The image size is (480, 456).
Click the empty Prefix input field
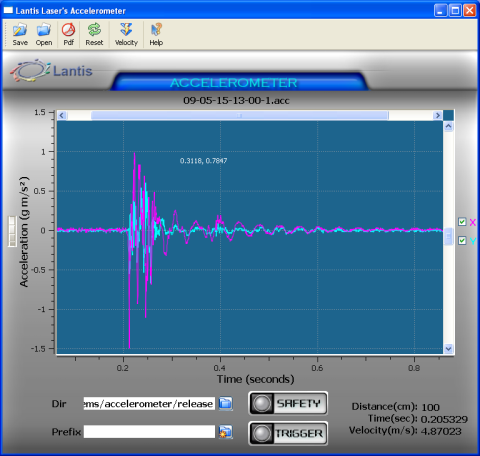tap(149, 432)
